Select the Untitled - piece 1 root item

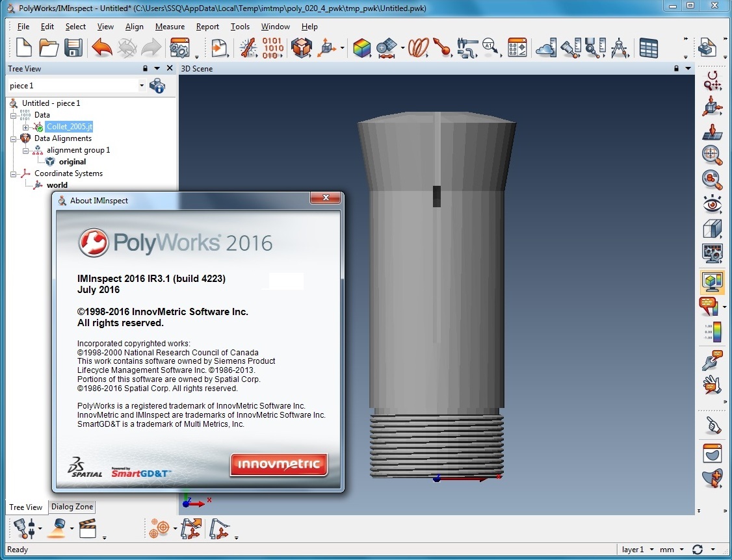51,103
